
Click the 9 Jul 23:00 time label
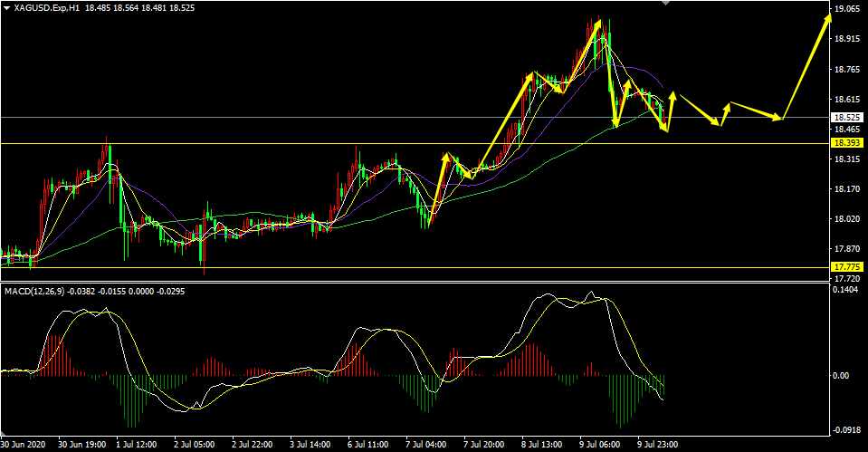657,444
